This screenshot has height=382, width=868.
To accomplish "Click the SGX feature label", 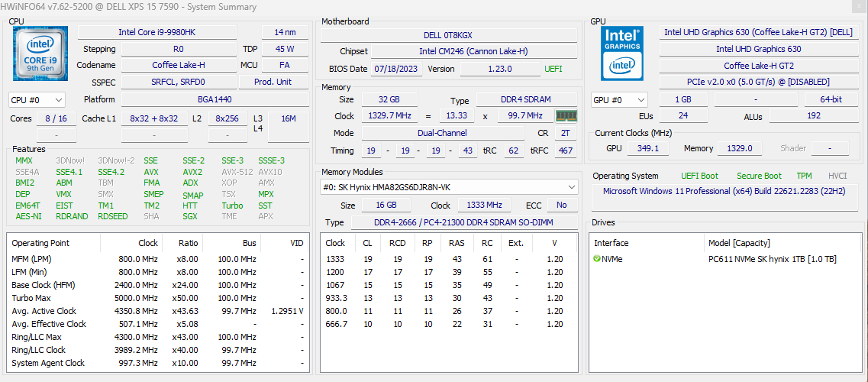I will coord(190,216).
